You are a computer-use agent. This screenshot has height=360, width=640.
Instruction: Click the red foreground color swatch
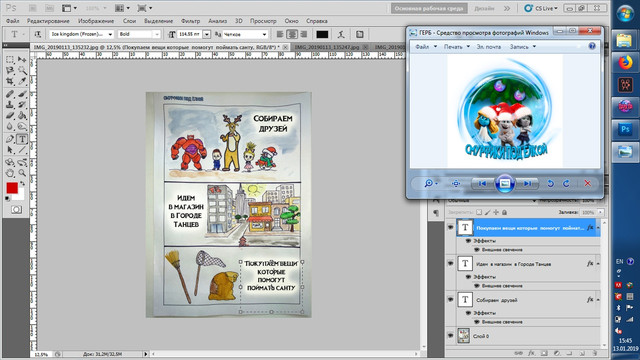click(12, 188)
